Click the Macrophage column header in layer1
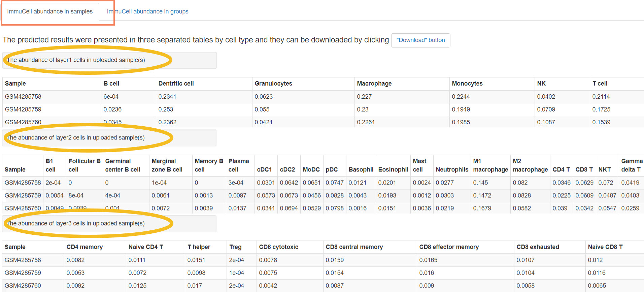The width and height of the screenshot is (644, 292). (x=374, y=84)
